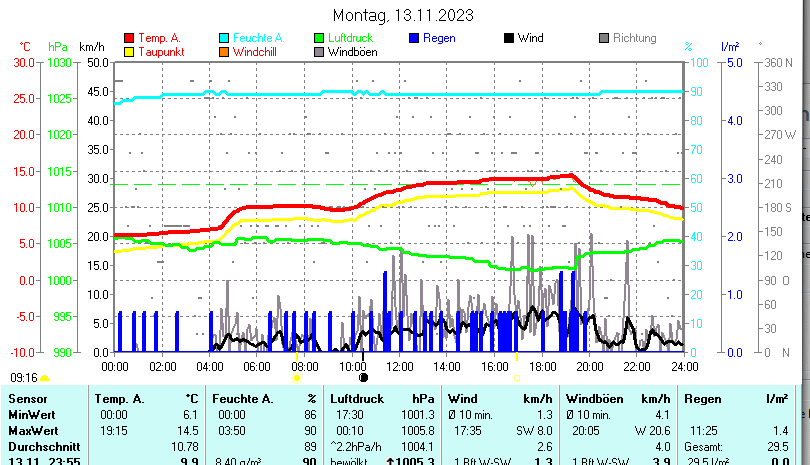
Task: Click the red Temp. A. legend swatch
Action: pyautogui.click(x=129, y=38)
